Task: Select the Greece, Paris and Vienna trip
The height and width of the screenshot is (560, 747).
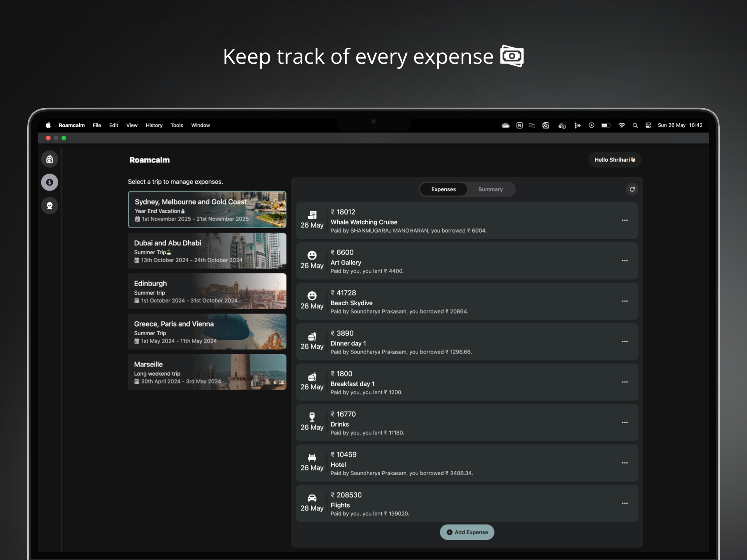Action: [x=207, y=331]
